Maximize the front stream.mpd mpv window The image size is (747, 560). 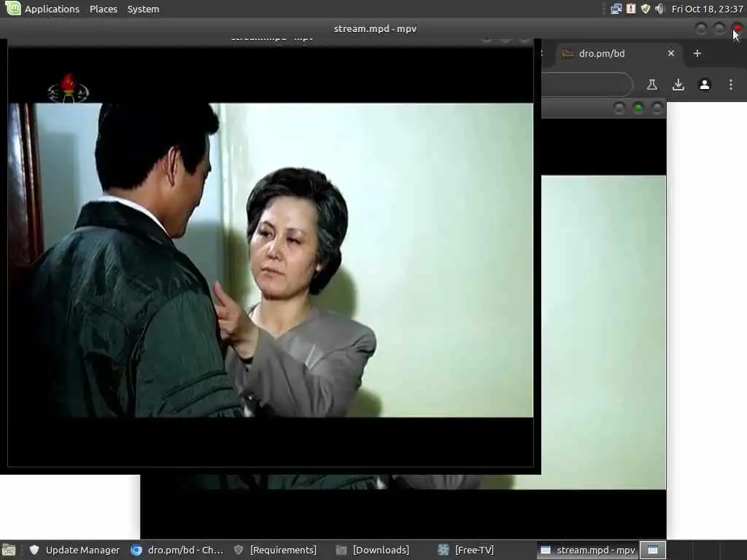719,29
